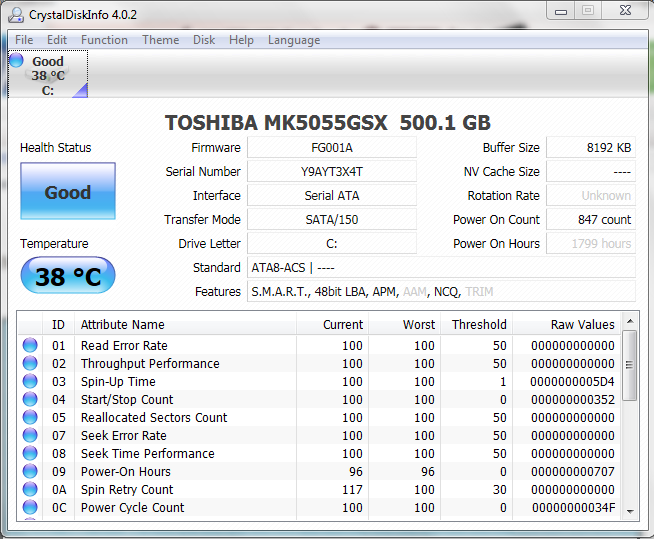
Task: Click the Worst column header
Action: [405, 325]
